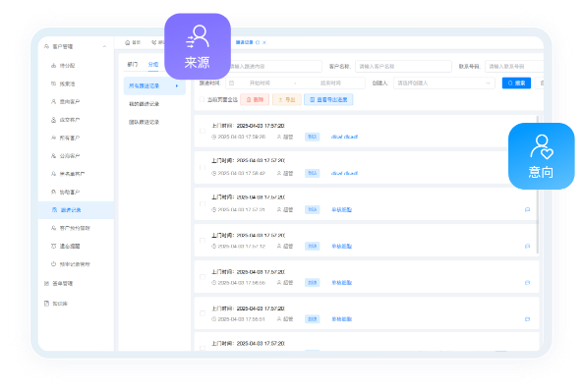This screenshot has height=392, width=583.
Task: Select 我的跟进记录 in the list panel
Action: tap(144, 104)
